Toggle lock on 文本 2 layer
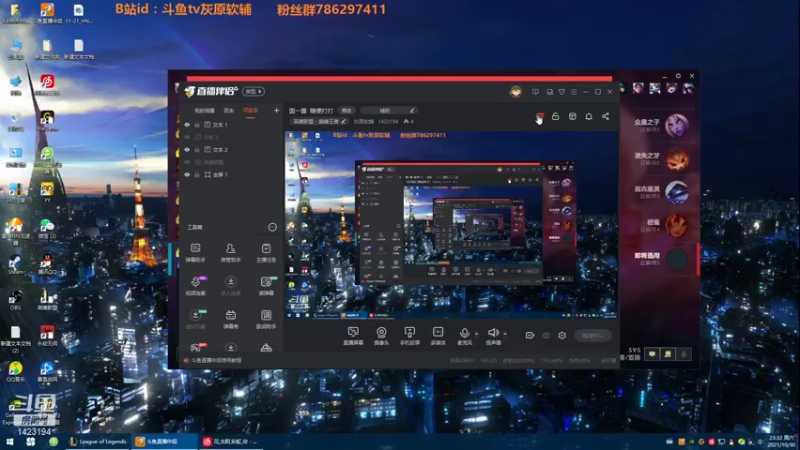The height and width of the screenshot is (450, 800). (197, 149)
